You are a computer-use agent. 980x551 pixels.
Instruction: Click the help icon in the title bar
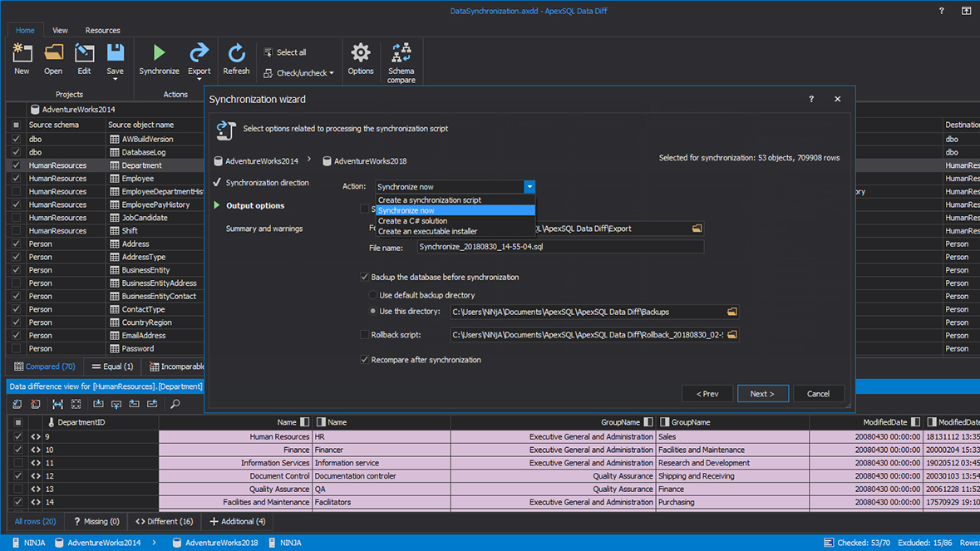(941, 11)
